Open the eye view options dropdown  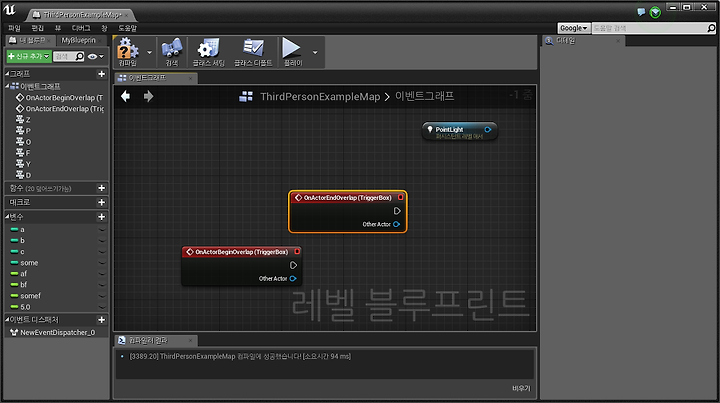click(96, 56)
